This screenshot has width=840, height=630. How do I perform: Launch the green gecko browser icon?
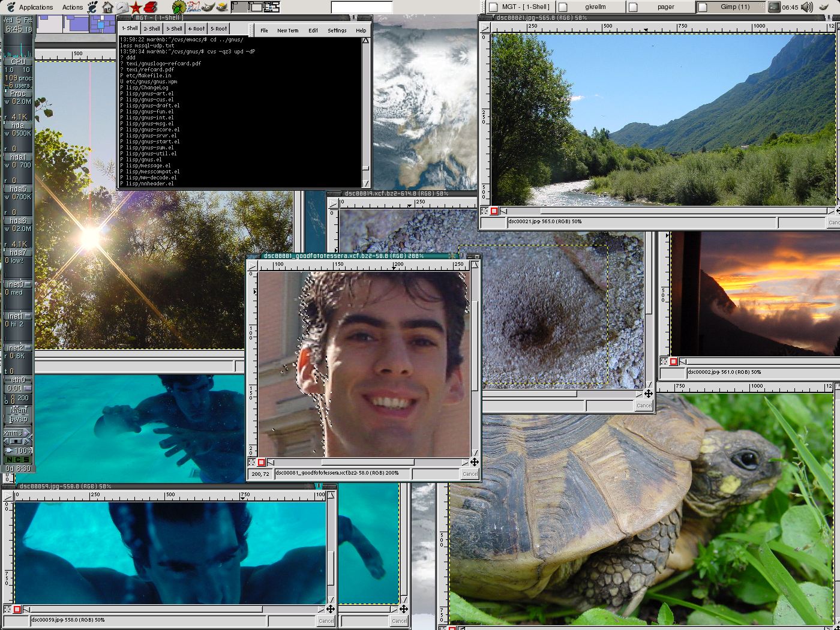click(x=178, y=7)
